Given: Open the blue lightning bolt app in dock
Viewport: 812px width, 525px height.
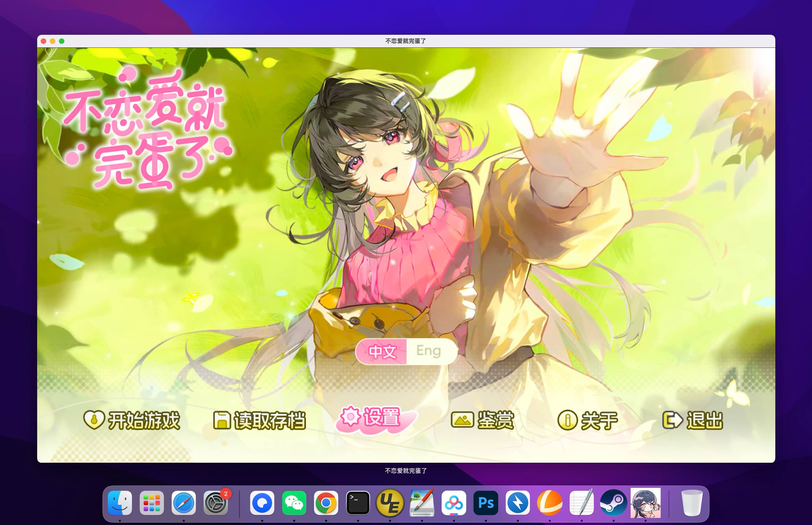Looking at the screenshot, I should pyautogui.click(x=517, y=503).
